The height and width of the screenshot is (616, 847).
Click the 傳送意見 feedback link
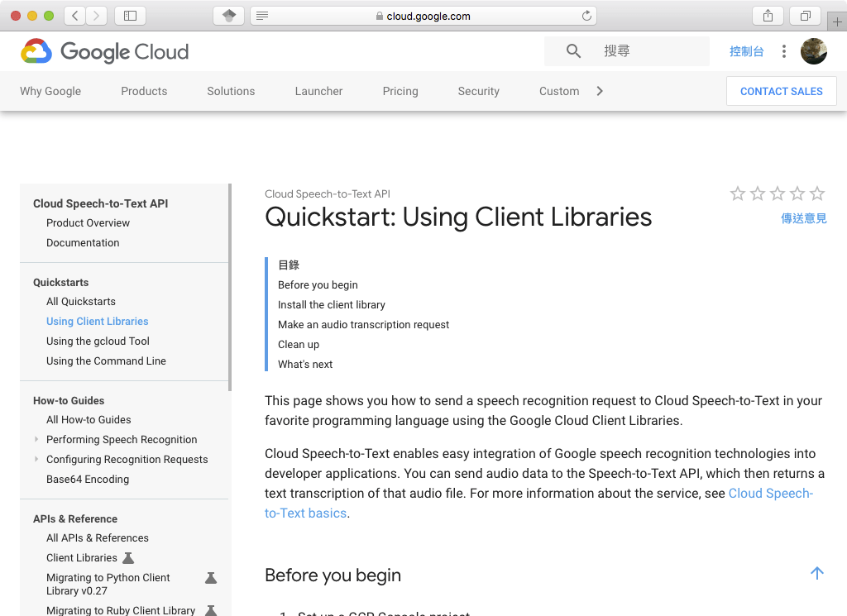(804, 218)
